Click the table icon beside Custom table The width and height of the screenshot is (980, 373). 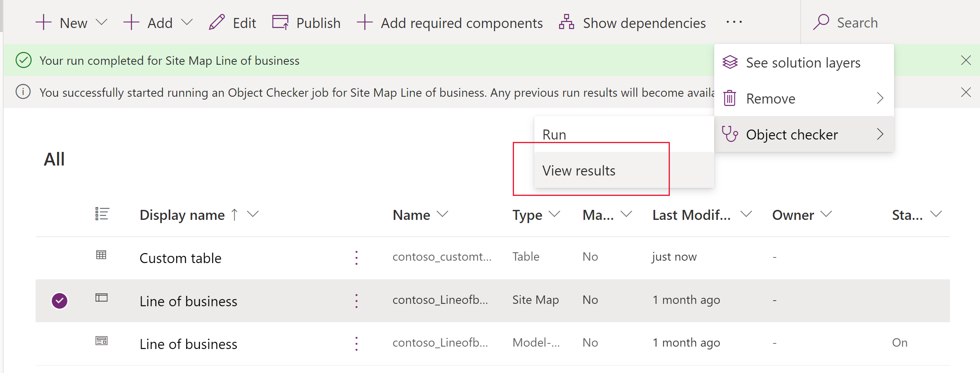pyautogui.click(x=101, y=255)
